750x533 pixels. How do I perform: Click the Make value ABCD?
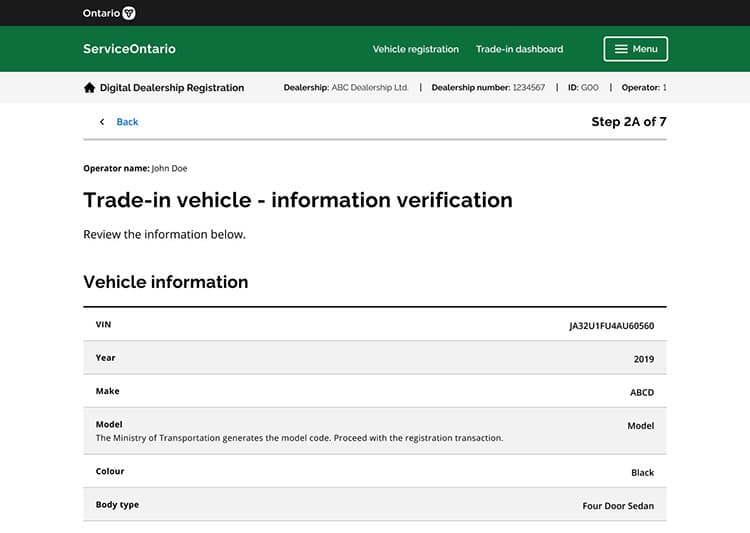641,393
